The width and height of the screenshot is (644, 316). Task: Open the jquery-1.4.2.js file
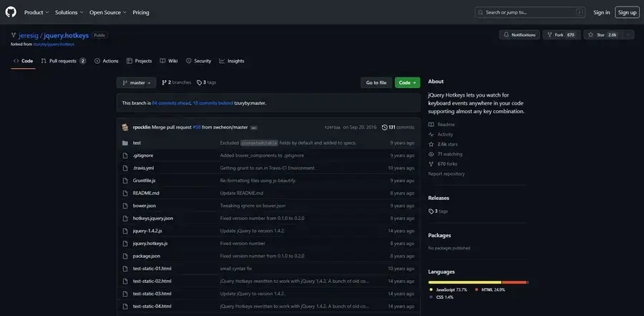(147, 231)
